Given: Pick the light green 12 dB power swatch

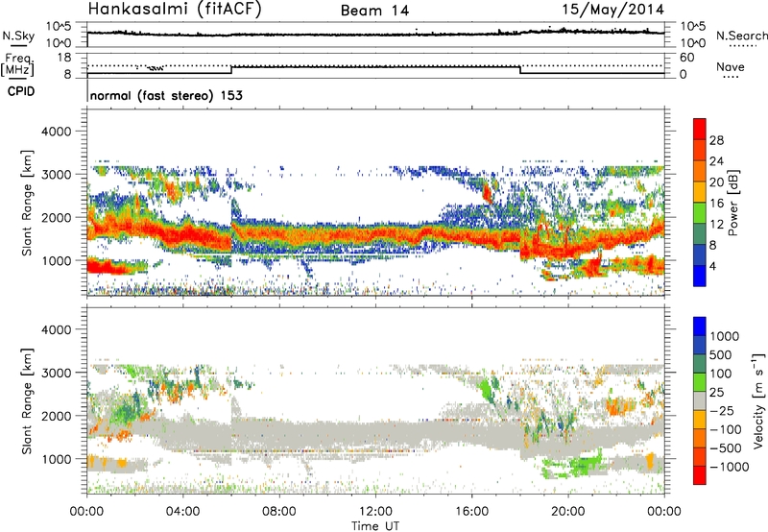Looking at the screenshot, I should point(700,213).
